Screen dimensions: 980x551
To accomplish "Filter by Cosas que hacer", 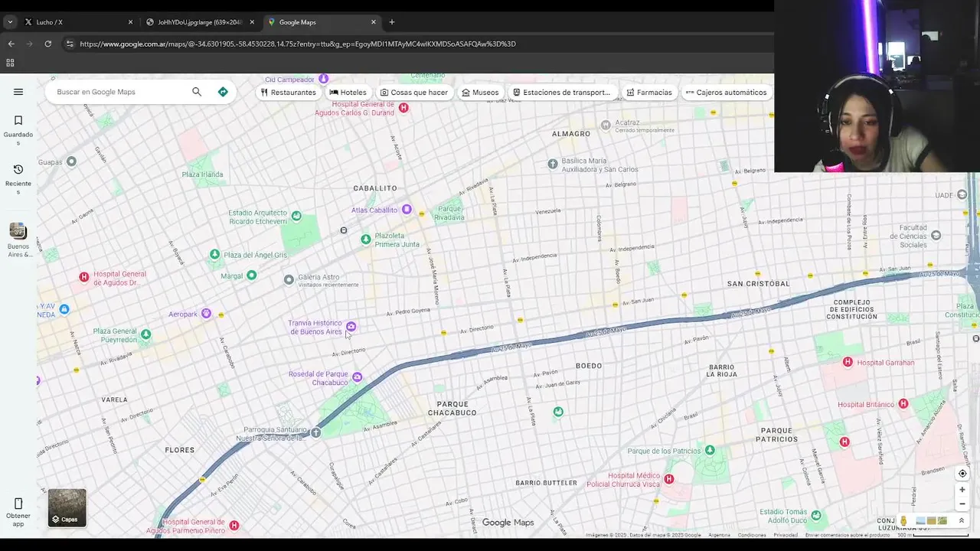I will click(414, 93).
